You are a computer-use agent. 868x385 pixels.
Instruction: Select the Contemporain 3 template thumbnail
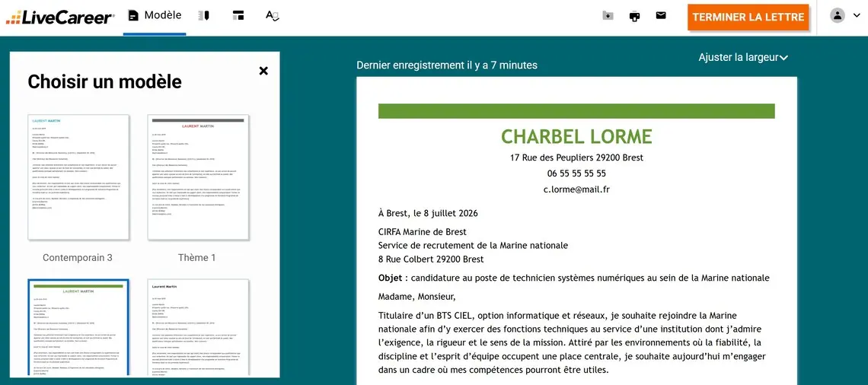pyautogui.click(x=78, y=177)
